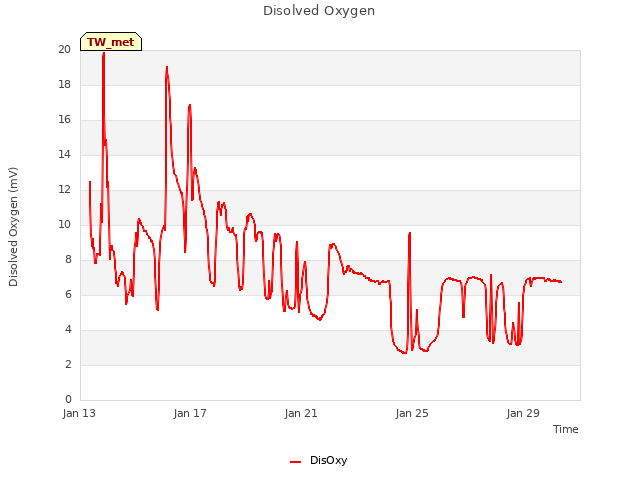Click the red DisOxy legend line swatch
The image size is (640, 480).
(296, 462)
